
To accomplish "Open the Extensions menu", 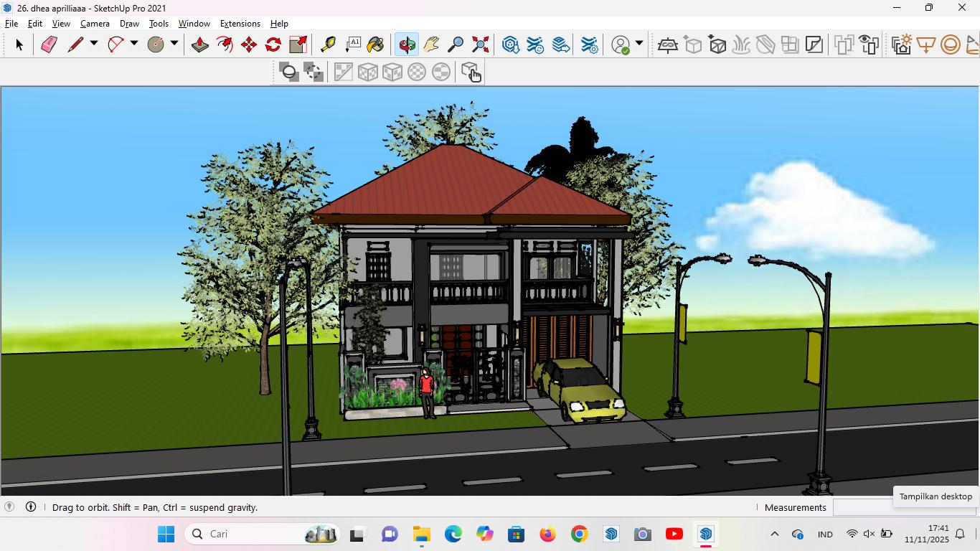I will (240, 24).
